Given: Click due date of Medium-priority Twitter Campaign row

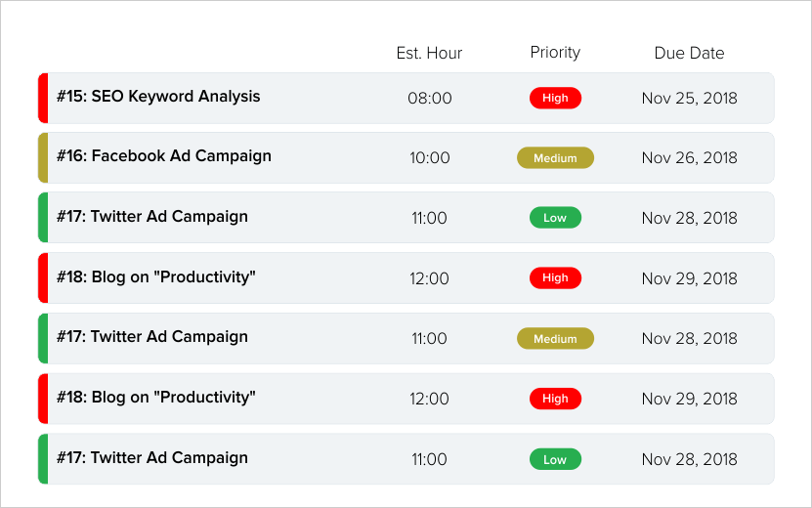Looking at the screenshot, I should (x=689, y=339).
